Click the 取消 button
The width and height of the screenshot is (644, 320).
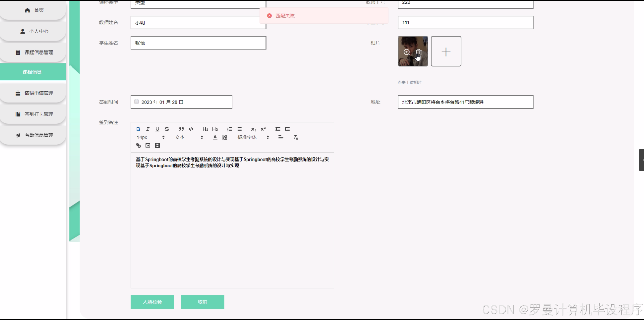pyautogui.click(x=202, y=302)
